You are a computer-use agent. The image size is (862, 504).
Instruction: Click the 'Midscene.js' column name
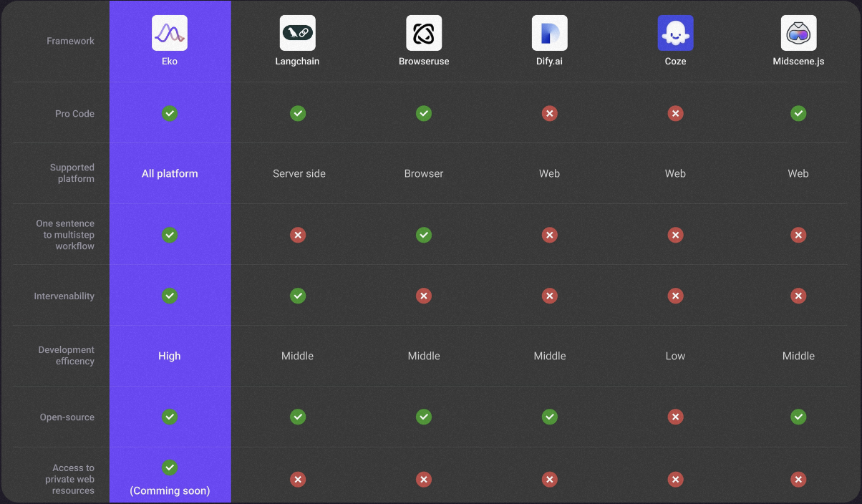tap(799, 62)
